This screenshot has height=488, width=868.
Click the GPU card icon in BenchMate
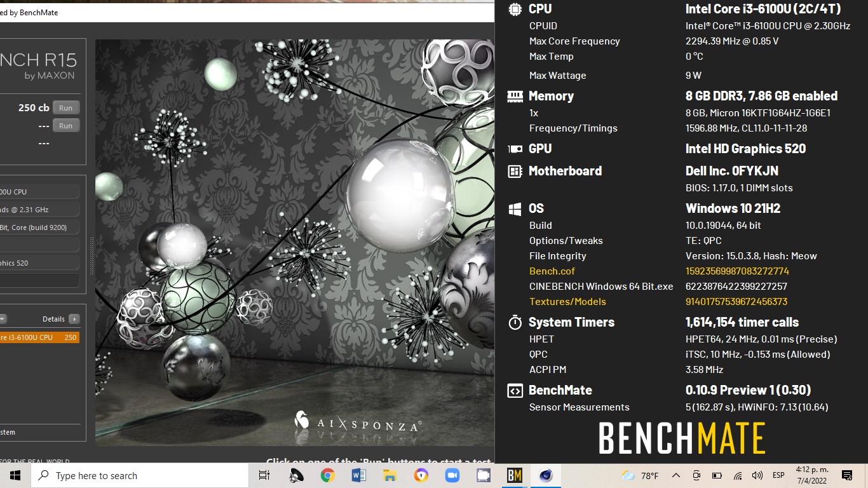click(x=515, y=149)
